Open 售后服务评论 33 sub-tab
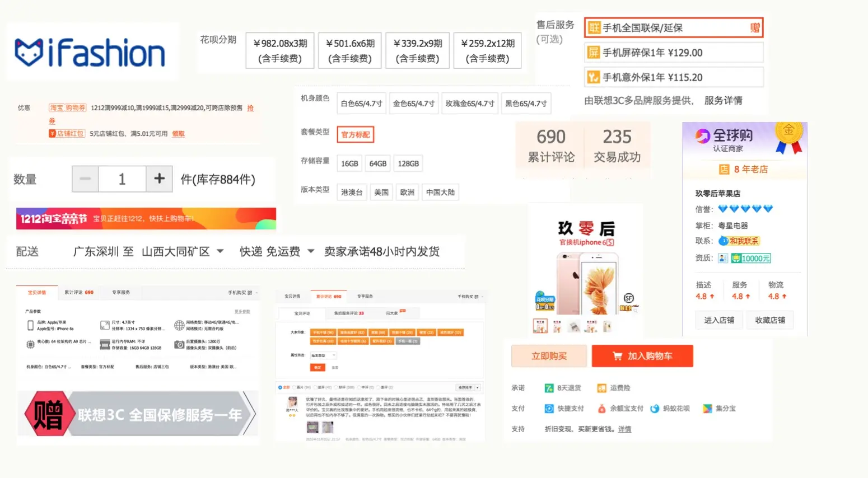This screenshot has width=868, height=478. 349,313
